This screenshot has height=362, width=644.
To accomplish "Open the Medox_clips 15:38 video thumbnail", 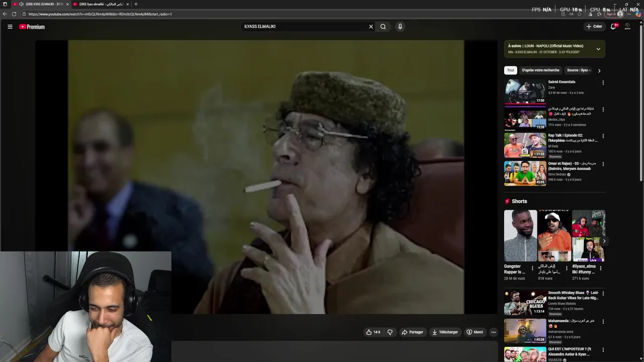I will point(525,118).
